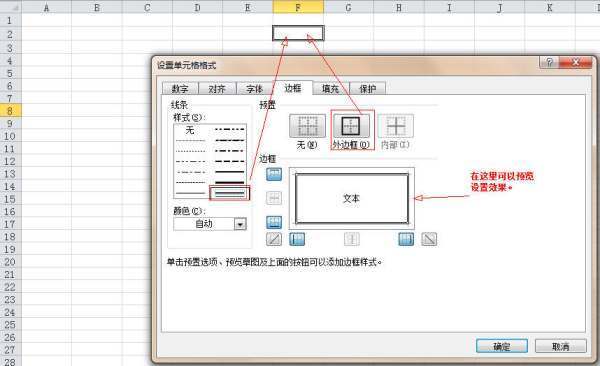Select the thin solid line style
The image size is (600, 366).
[190, 193]
